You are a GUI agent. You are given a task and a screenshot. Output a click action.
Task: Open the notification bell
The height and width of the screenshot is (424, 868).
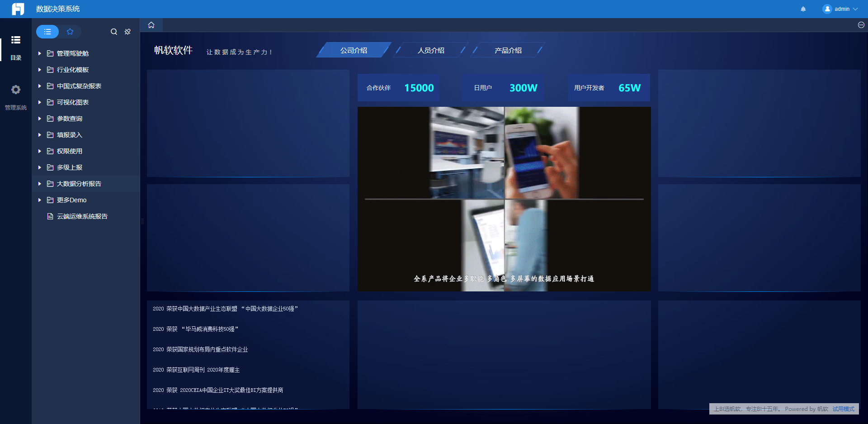click(803, 9)
